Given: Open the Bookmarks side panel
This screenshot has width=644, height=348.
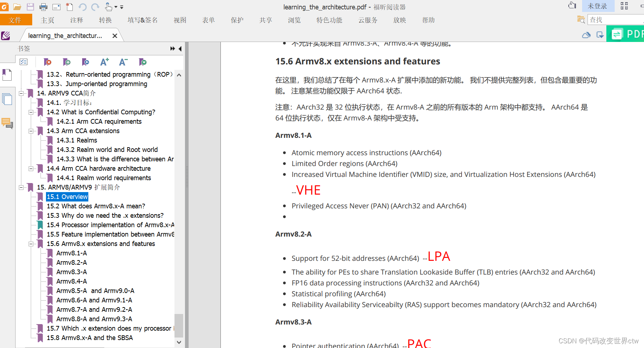Looking at the screenshot, I should coord(7,75).
